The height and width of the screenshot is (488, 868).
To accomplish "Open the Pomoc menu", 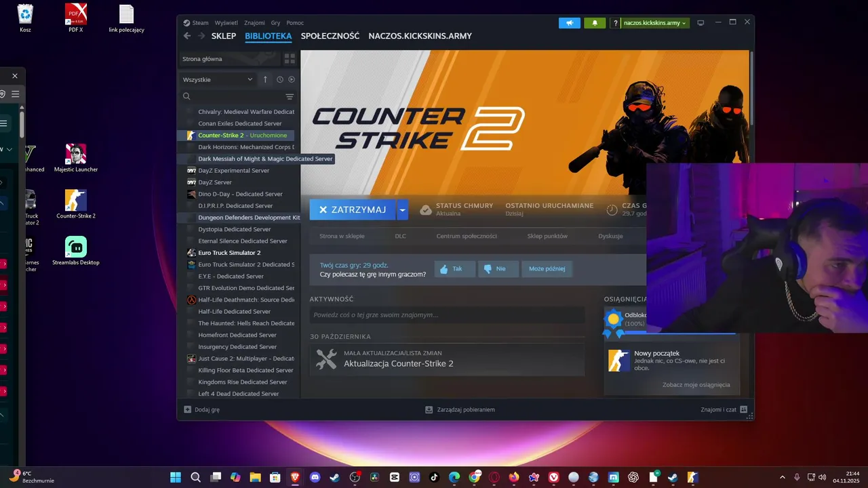I will [x=295, y=23].
